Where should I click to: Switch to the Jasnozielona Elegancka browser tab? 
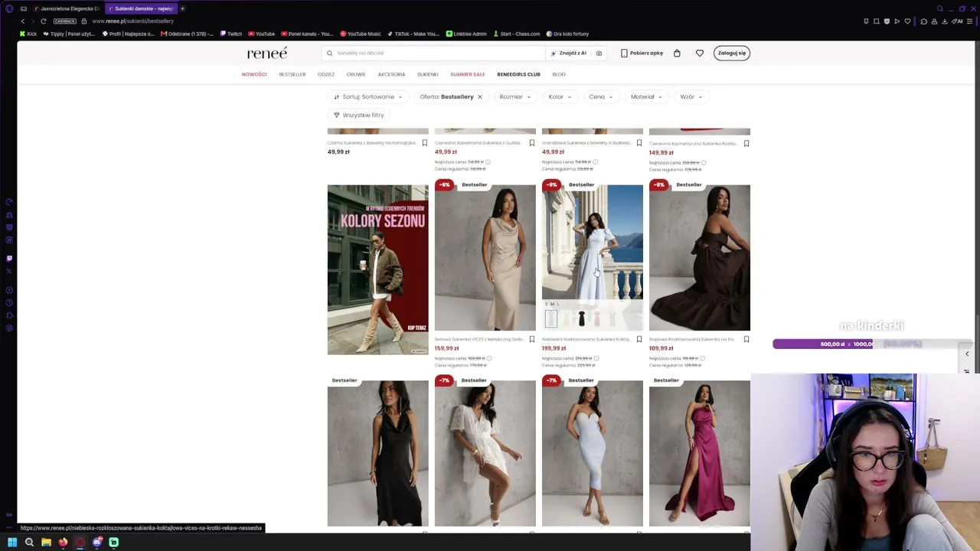[x=67, y=8]
